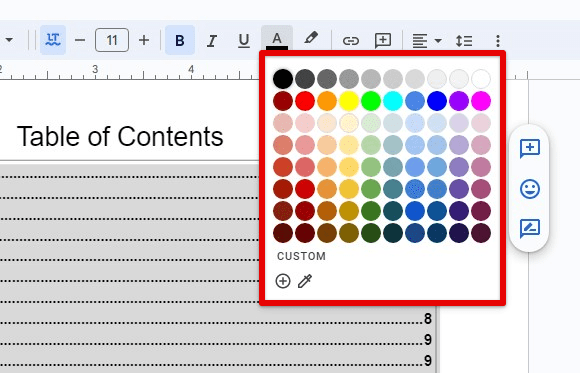Click the font size field showing 11
The width and height of the screenshot is (580, 373).
coord(112,40)
